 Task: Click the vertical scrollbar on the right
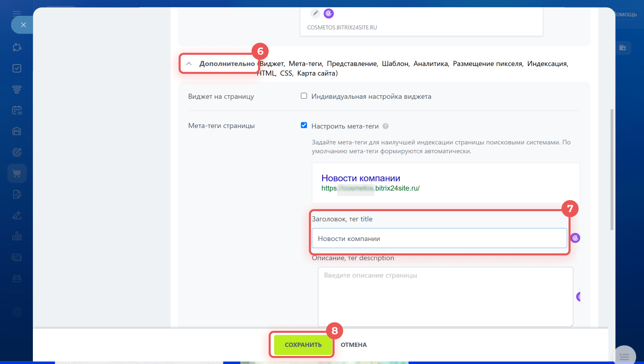612,169
